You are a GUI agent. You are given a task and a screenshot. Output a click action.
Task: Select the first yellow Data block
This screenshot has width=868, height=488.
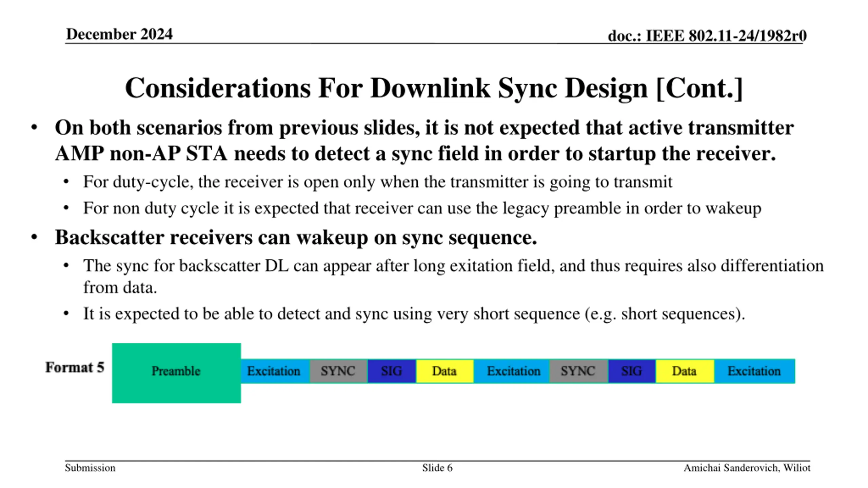(x=445, y=371)
